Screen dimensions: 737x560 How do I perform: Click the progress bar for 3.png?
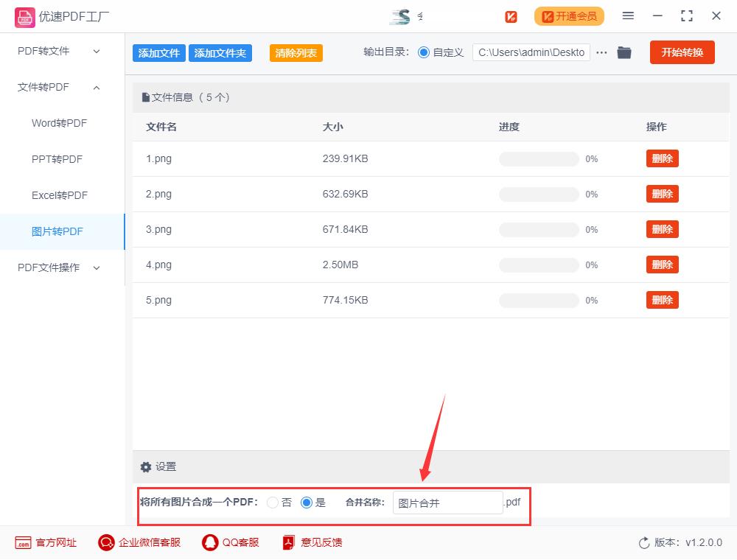(x=539, y=229)
